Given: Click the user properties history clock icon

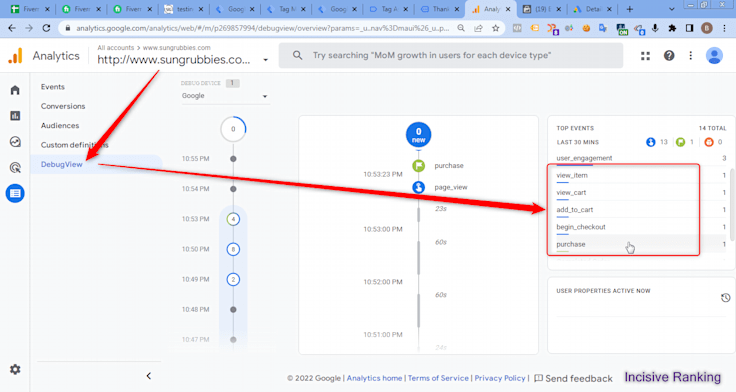Looking at the screenshot, I should 725,298.
